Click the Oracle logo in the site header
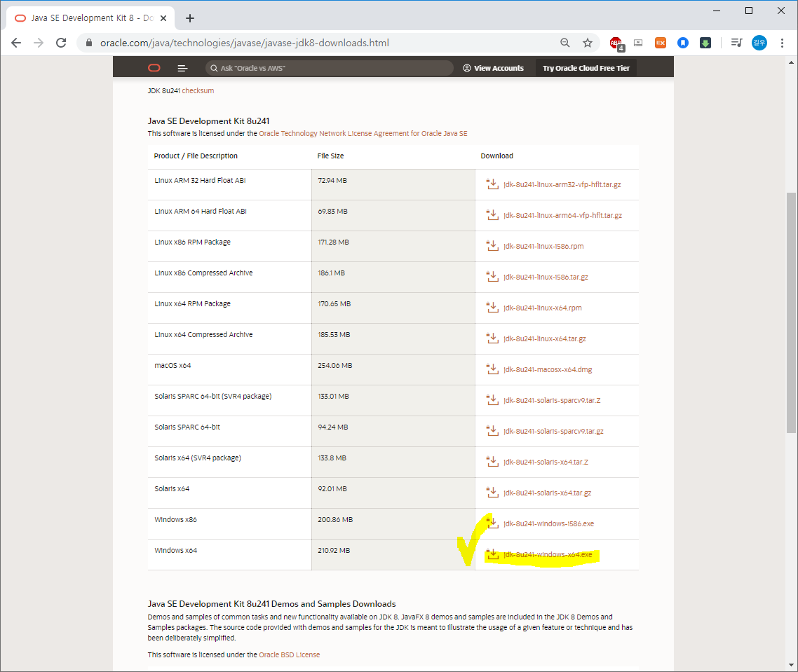 (154, 68)
